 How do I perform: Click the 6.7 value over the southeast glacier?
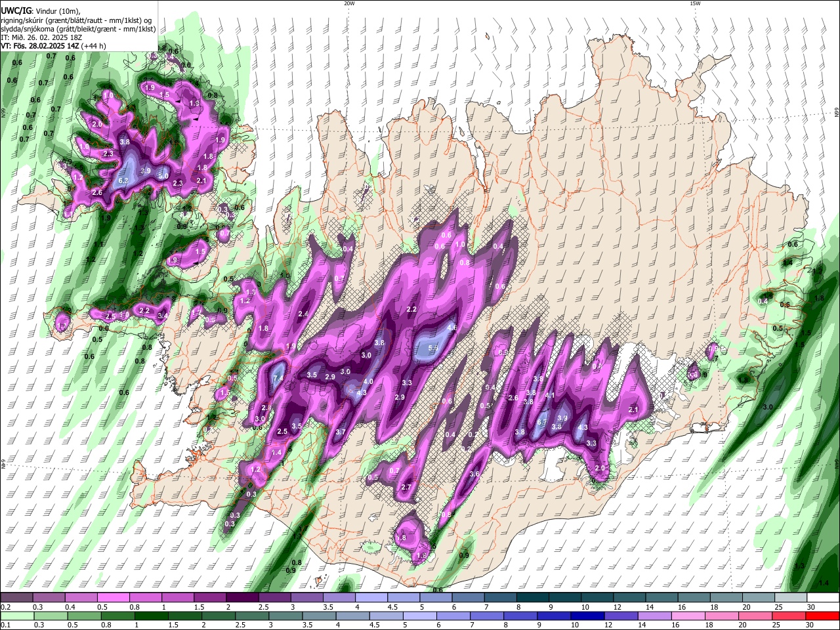pos(543,423)
